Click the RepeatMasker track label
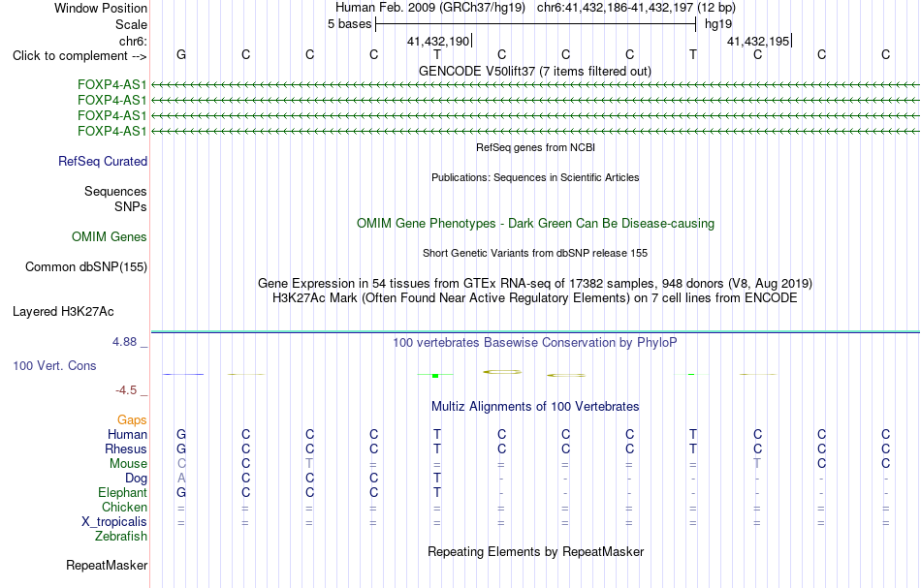Image resolution: width=921 pixels, height=588 pixels. pos(107,565)
